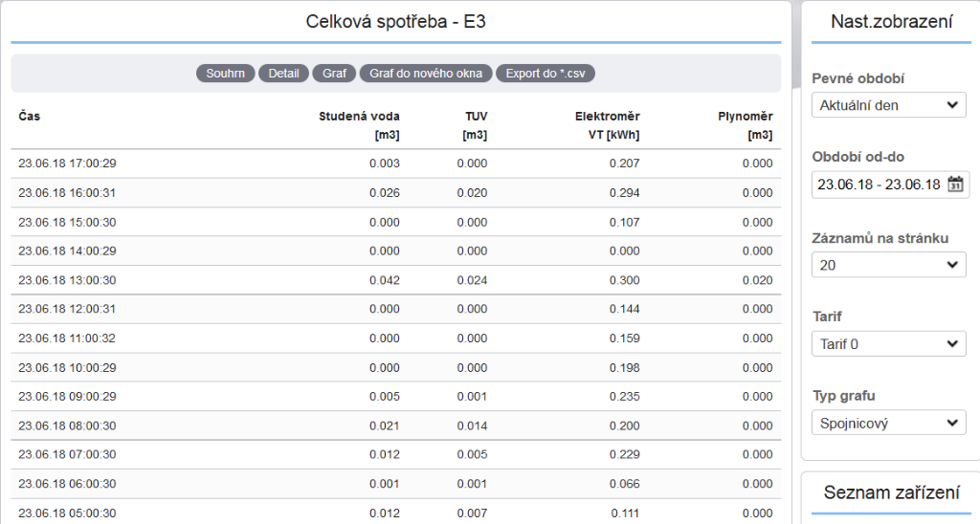Show the Graf view
The width and height of the screenshot is (980, 524).
(x=334, y=73)
